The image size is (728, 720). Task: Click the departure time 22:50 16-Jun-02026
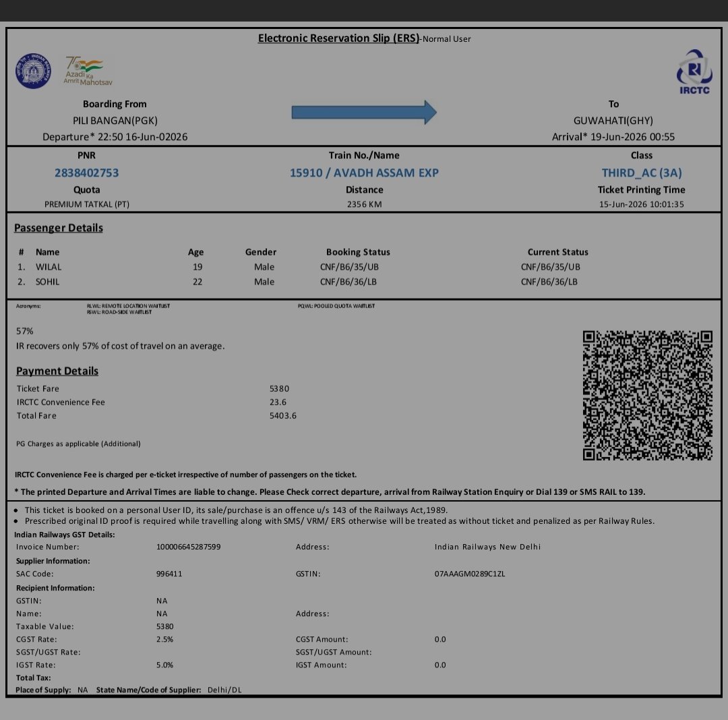tap(142, 137)
